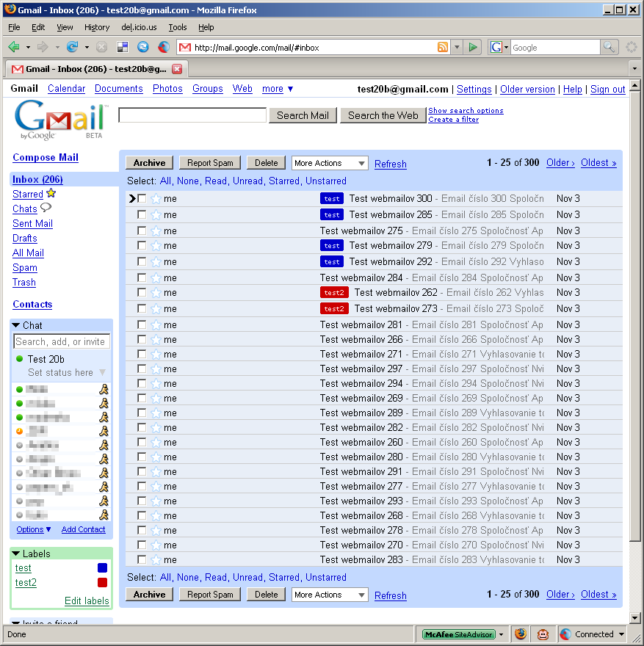Select the Test webmailov 284 message checkbox
Image resolution: width=644 pixels, height=646 pixels.
click(142, 277)
